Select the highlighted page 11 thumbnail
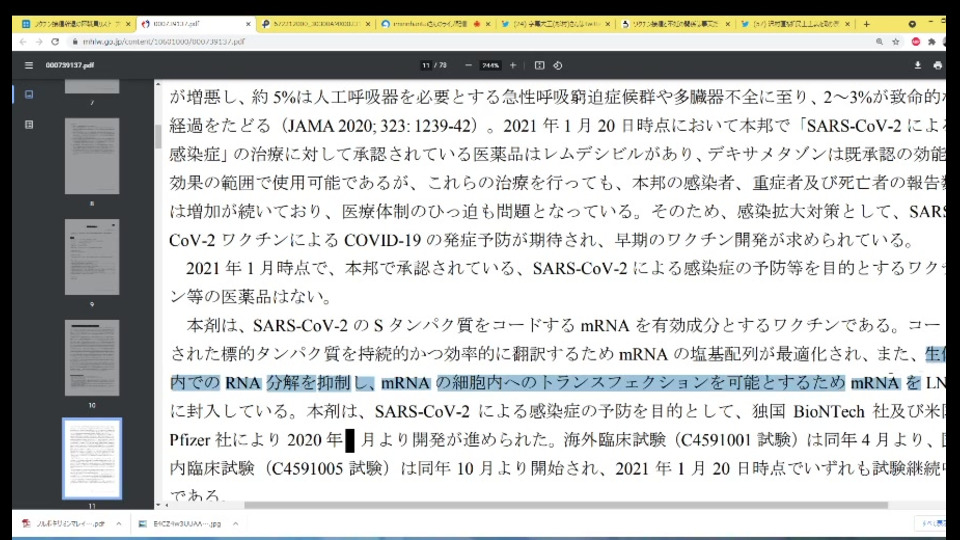 92,459
